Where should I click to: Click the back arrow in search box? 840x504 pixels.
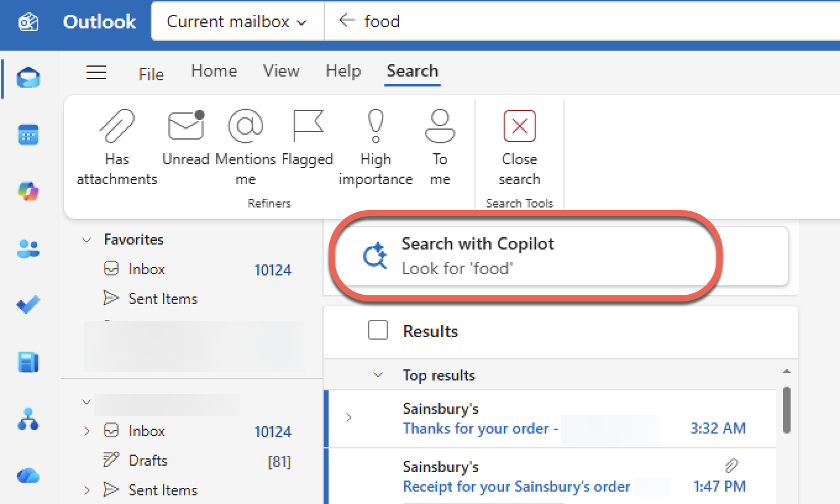click(347, 20)
